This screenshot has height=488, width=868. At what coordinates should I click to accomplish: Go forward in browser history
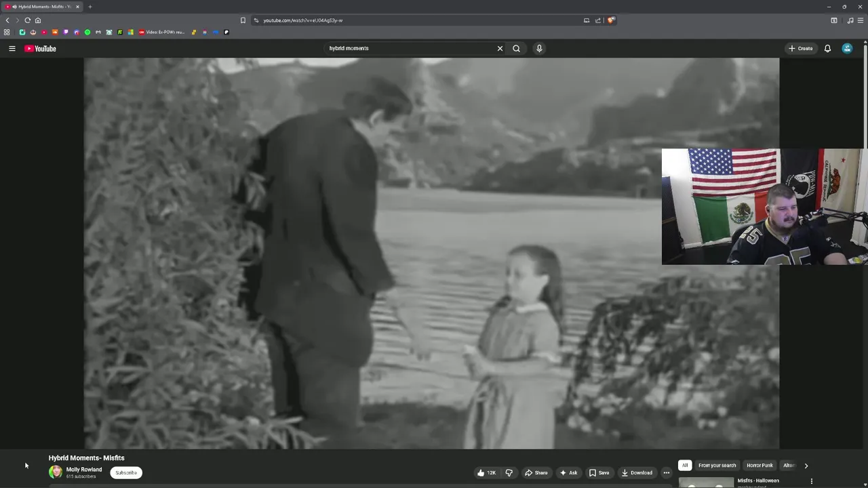(17, 20)
